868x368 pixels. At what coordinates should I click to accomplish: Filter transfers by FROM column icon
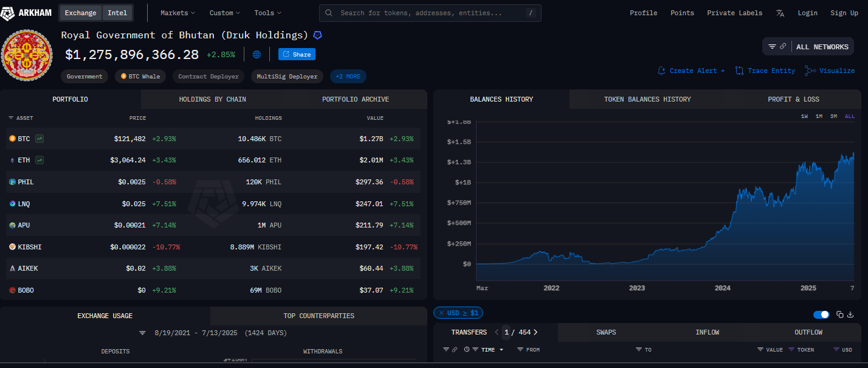[520, 350]
